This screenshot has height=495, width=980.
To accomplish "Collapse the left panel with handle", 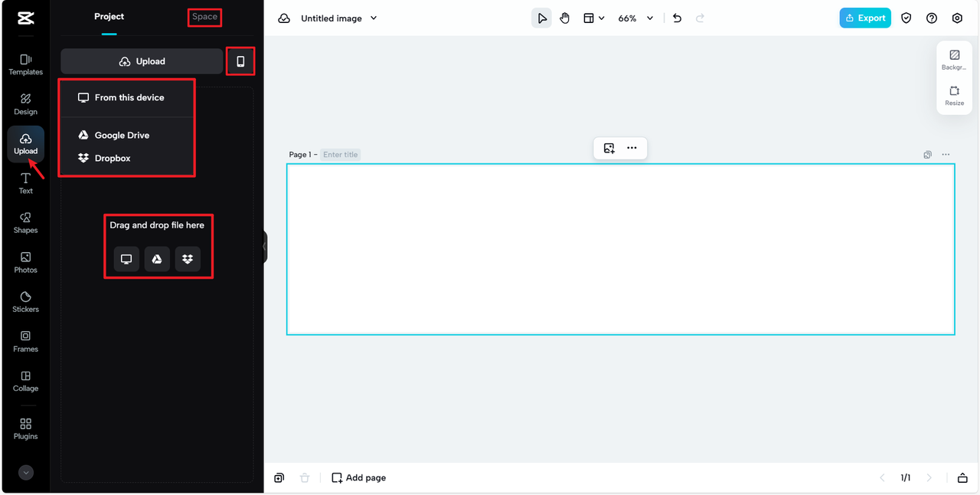I will [265, 247].
